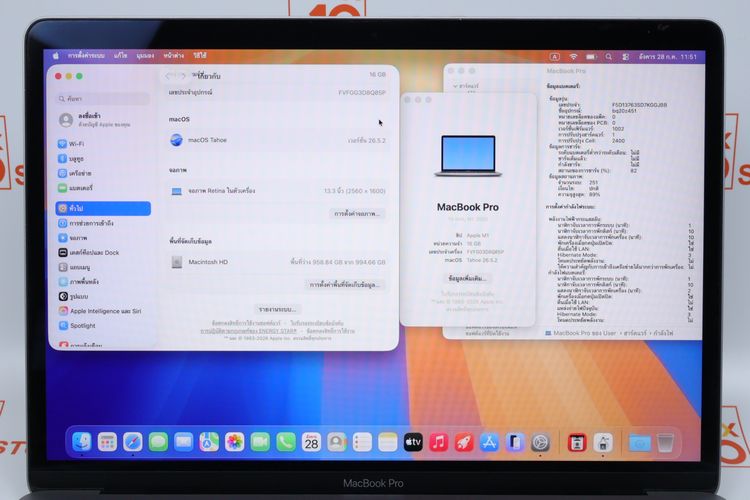Open the แก้ไข (Edit) menu

[x=121, y=56]
